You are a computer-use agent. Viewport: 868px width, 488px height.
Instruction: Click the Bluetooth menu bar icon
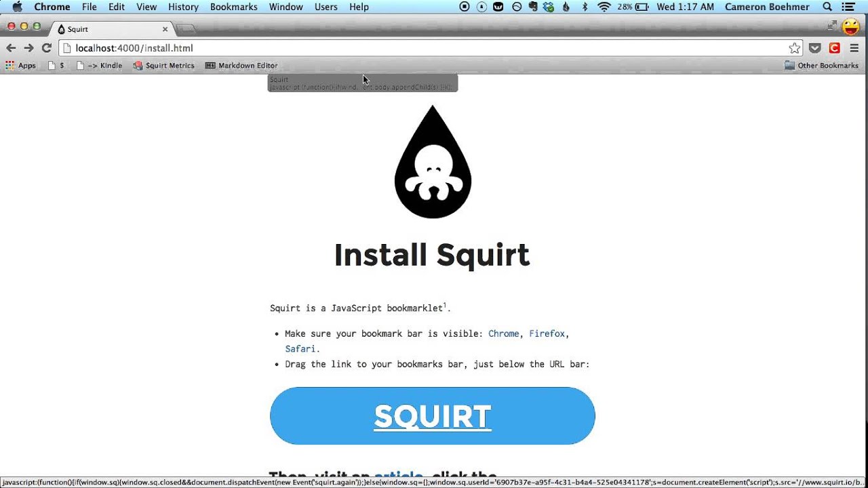point(585,7)
